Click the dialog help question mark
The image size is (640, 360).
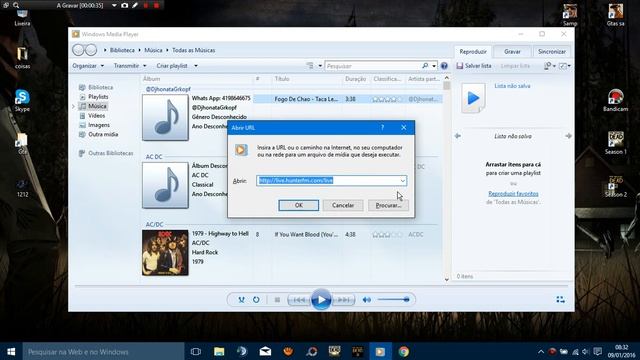coord(382,127)
